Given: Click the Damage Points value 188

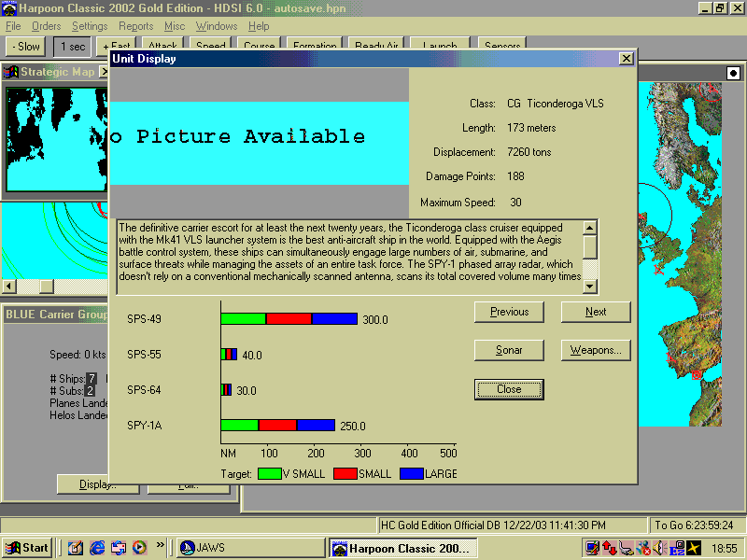Looking at the screenshot, I should [x=515, y=176].
